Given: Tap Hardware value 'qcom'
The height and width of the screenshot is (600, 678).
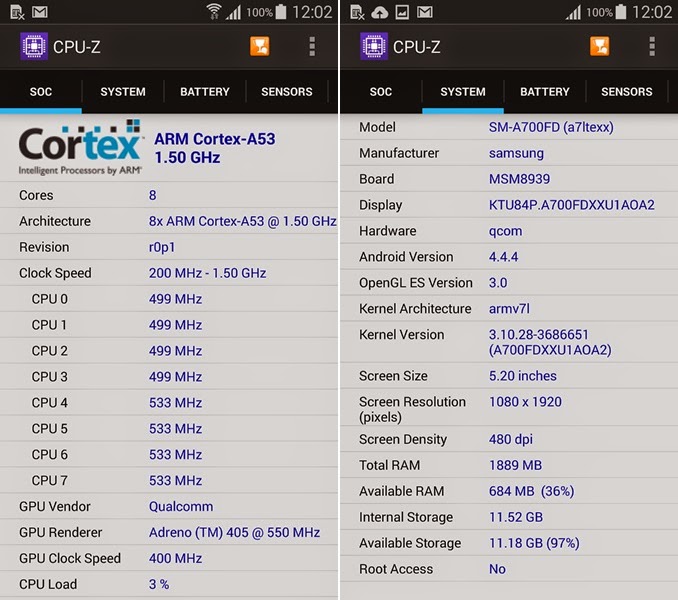Looking at the screenshot, I should coord(505,231).
